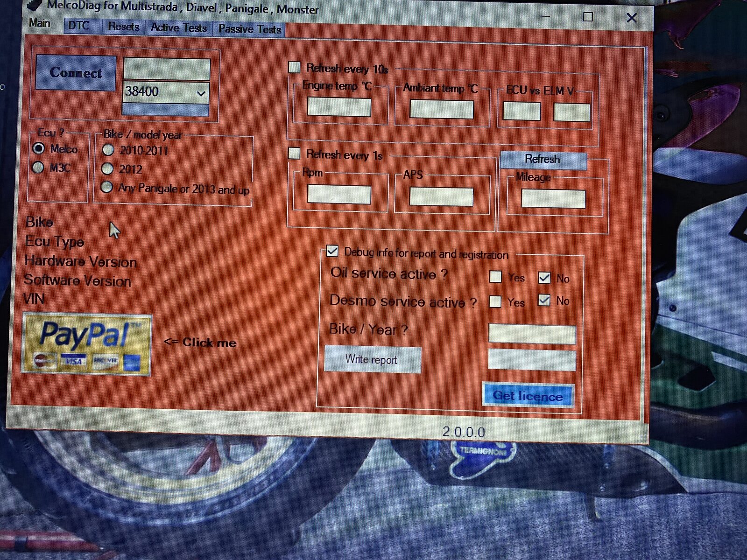747x560 pixels.
Task: Click the Bike / Year input field
Action: [532, 334]
